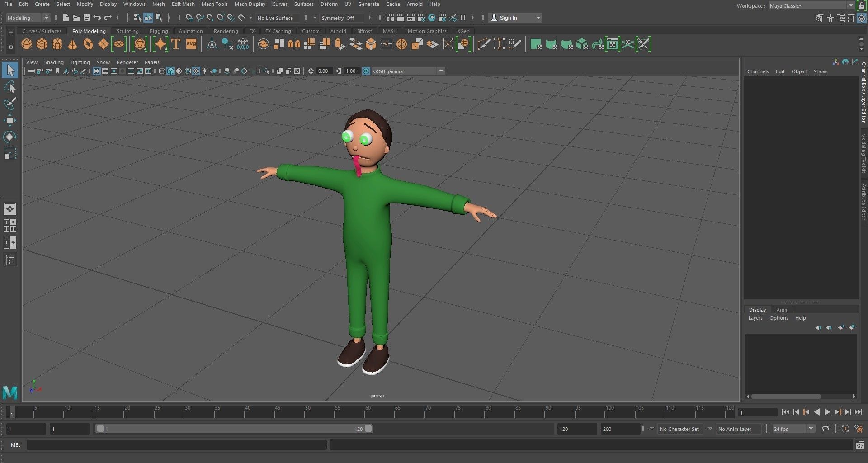868x463 pixels.
Task: Click the Undo arrow icon
Action: tap(97, 18)
